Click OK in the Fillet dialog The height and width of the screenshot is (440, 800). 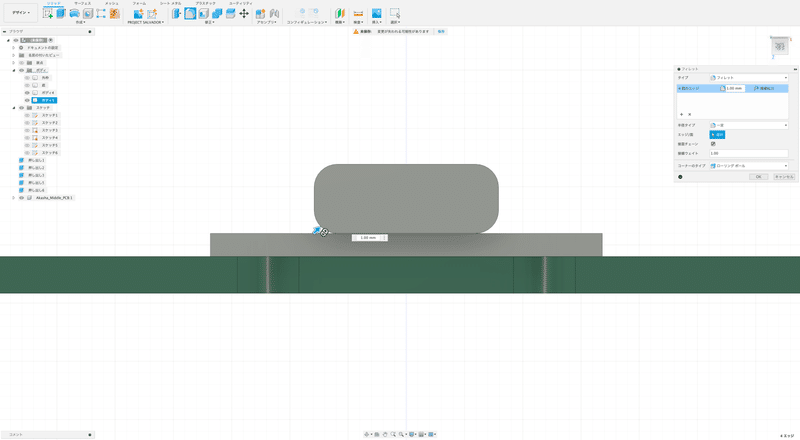(759, 177)
